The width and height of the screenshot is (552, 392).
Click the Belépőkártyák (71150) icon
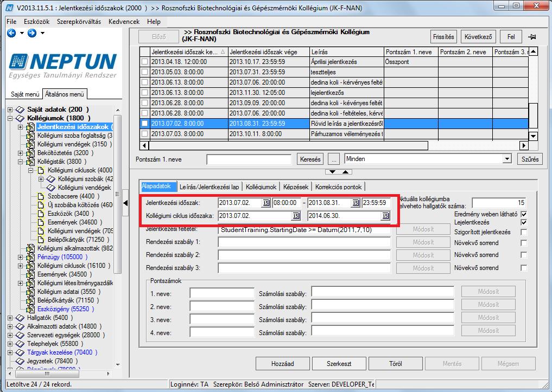(30, 300)
